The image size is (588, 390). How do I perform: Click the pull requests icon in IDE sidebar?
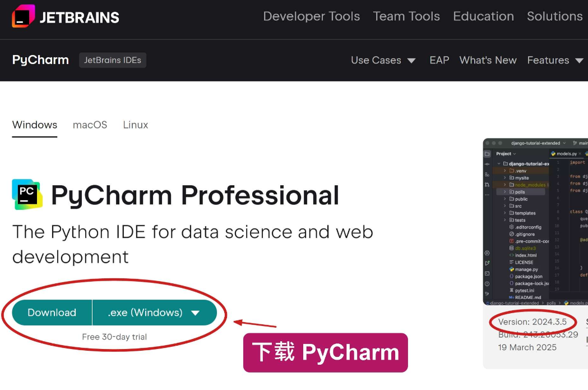pyautogui.click(x=487, y=185)
